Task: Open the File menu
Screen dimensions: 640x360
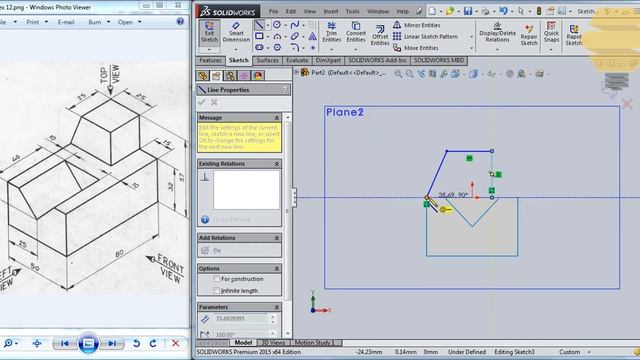Action: coord(273,11)
